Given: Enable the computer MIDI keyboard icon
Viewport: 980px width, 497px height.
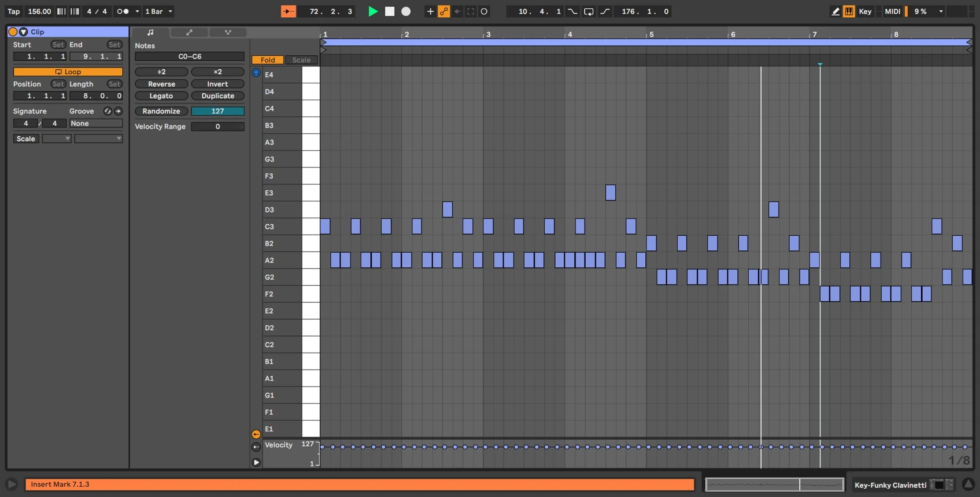Looking at the screenshot, I should pos(849,11).
